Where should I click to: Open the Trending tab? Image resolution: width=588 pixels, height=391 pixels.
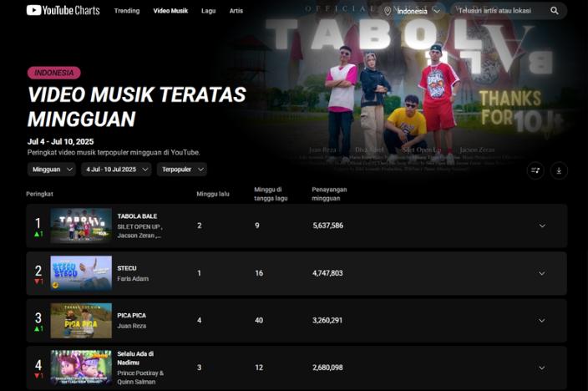point(127,11)
